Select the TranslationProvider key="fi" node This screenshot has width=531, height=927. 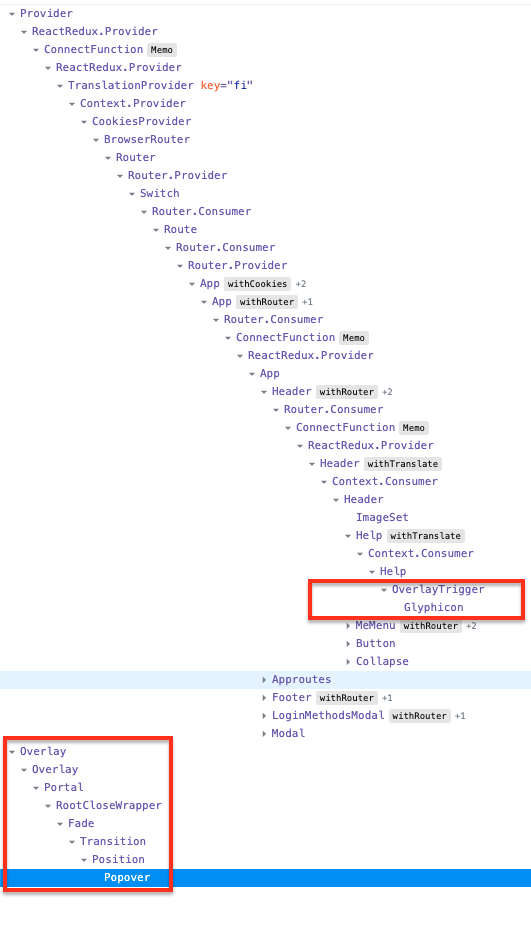[x=160, y=85]
